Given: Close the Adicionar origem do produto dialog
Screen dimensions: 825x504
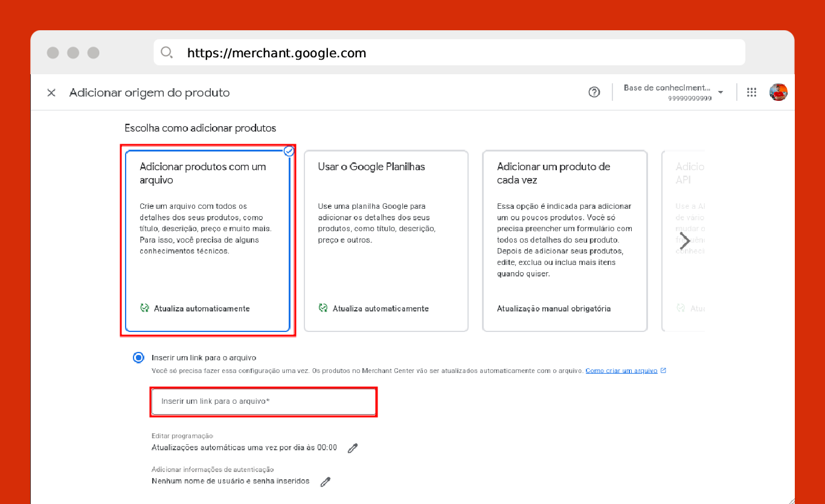Looking at the screenshot, I should (x=51, y=92).
